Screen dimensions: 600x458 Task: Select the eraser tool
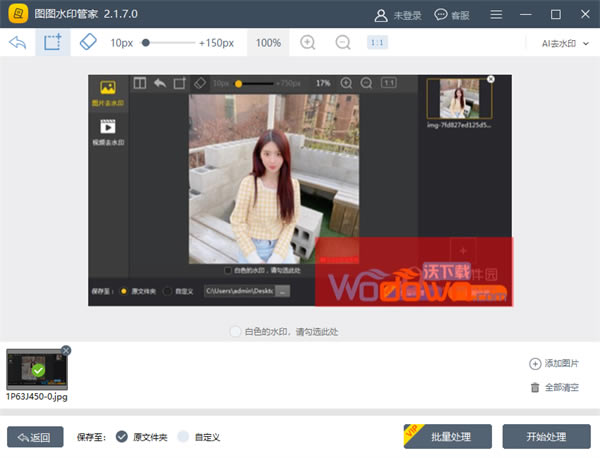pos(86,43)
